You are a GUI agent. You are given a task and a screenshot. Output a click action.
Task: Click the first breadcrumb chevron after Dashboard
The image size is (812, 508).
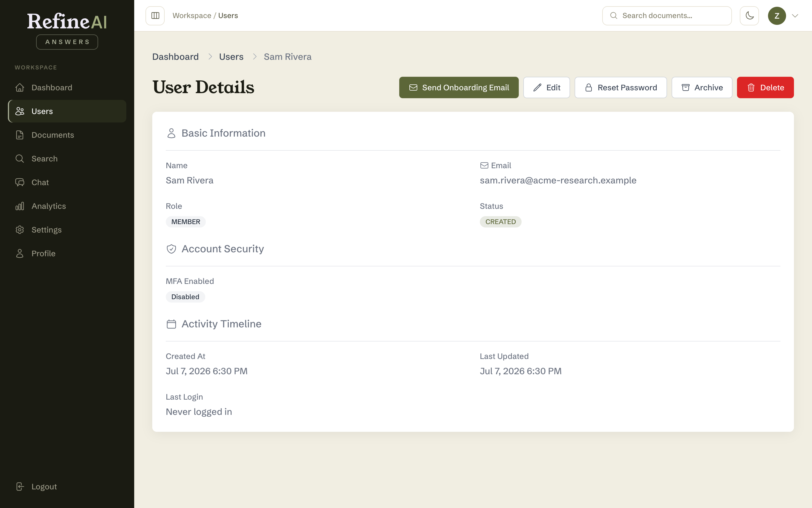click(x=210, y=57)
